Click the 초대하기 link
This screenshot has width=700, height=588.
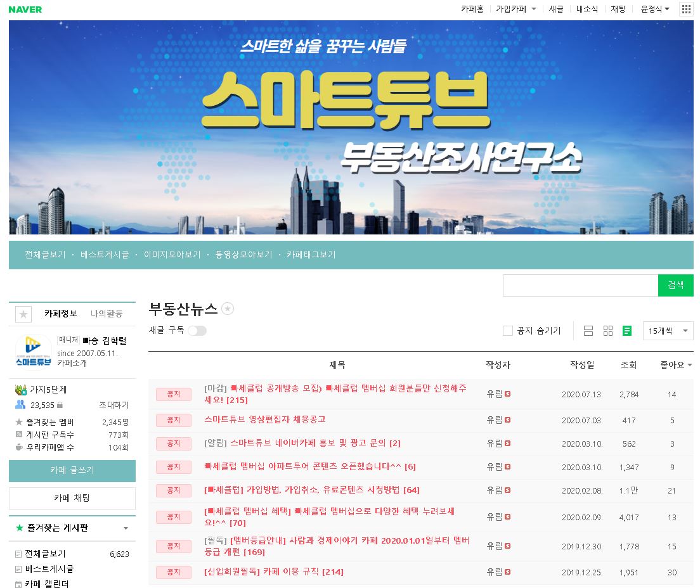pos(114,405)
